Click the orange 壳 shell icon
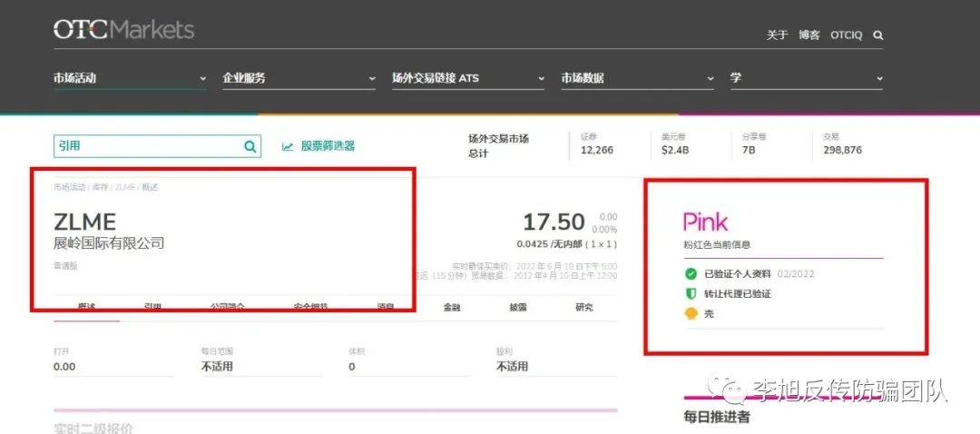The height and width of the screenshot is (434, 980). [x=691, y=313]
